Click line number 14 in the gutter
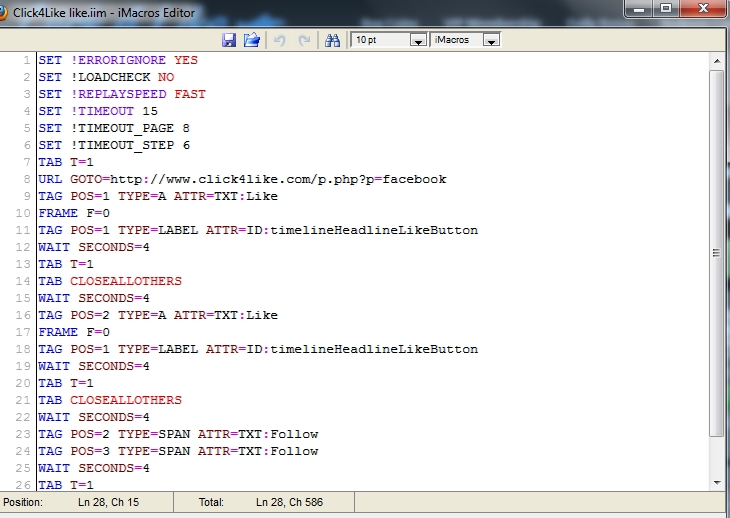 point(25,281)
